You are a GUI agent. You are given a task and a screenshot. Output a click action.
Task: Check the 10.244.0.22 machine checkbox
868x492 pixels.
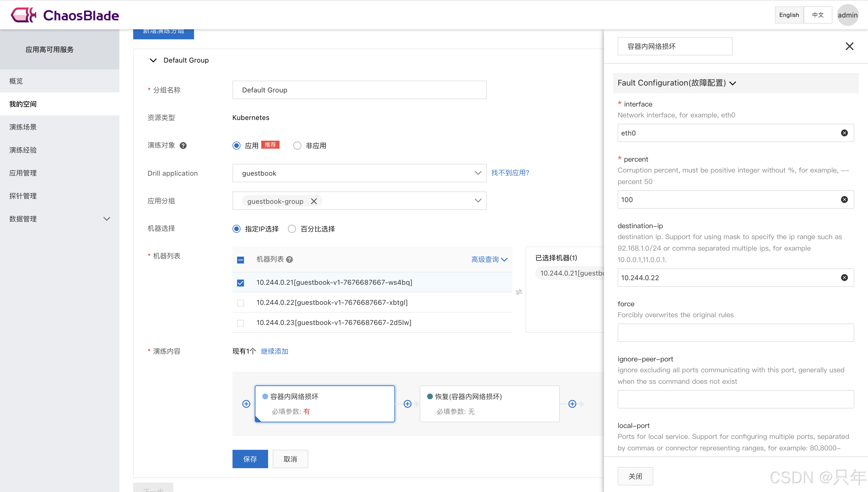coord(240,303)
